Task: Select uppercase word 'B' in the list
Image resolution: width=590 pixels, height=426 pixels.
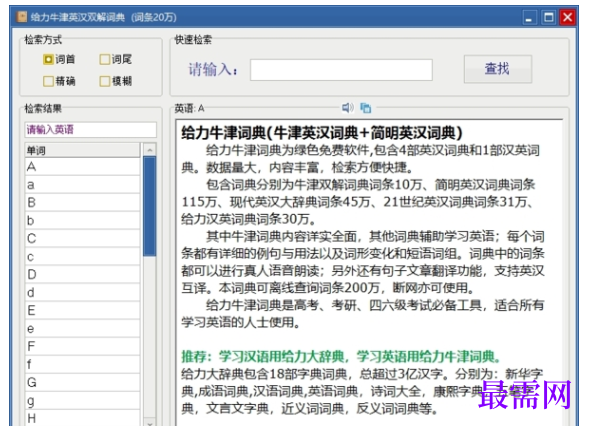Action: tap(82, 202)
